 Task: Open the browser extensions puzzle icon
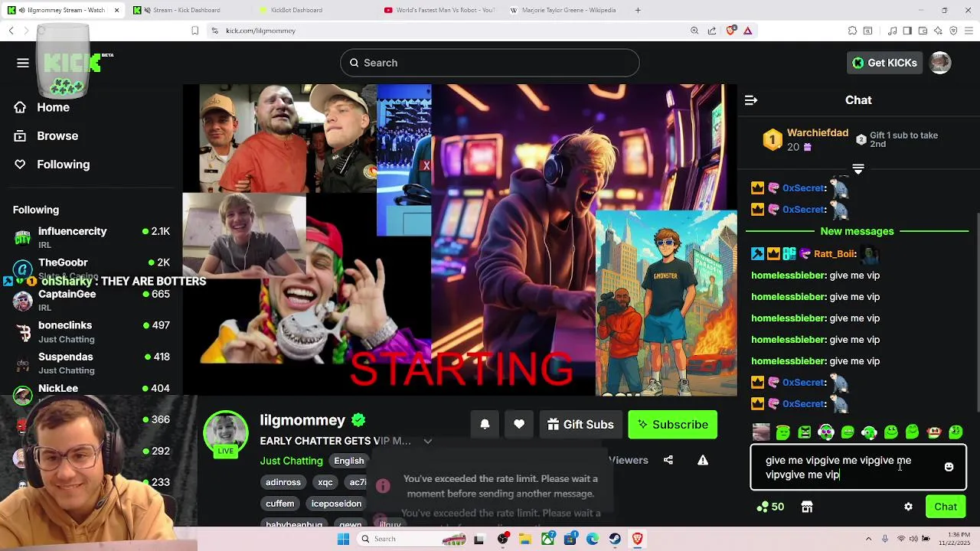tap(852, 31)
